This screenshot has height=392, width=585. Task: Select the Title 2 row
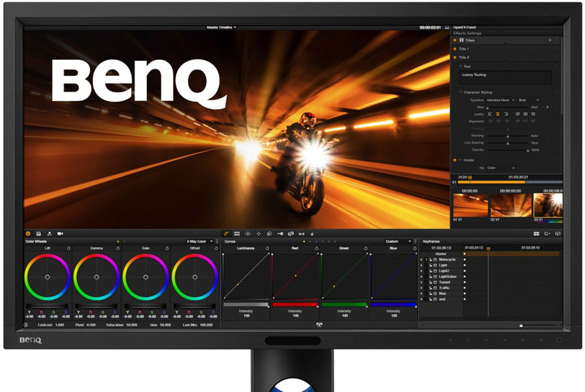point(505,58)
